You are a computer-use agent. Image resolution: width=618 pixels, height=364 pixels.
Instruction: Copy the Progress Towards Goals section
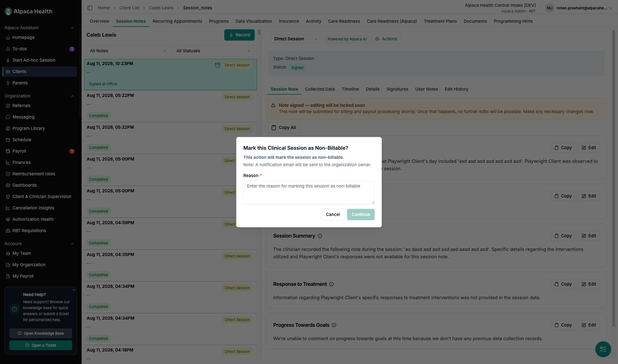click(563, 325)
